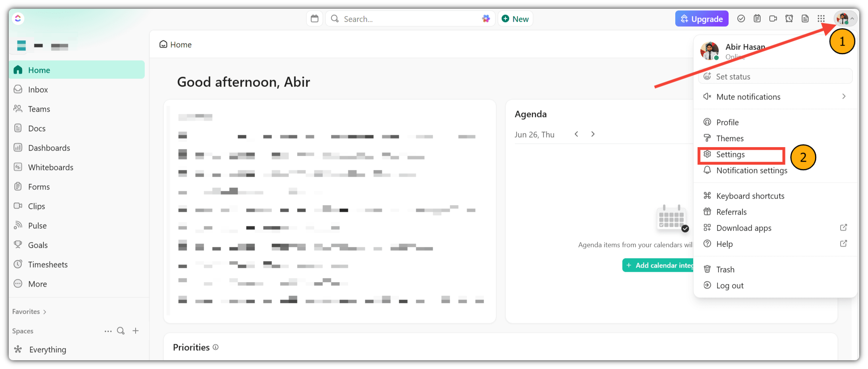Click the Set status field
868x369 pixels.
coord(775,76)
